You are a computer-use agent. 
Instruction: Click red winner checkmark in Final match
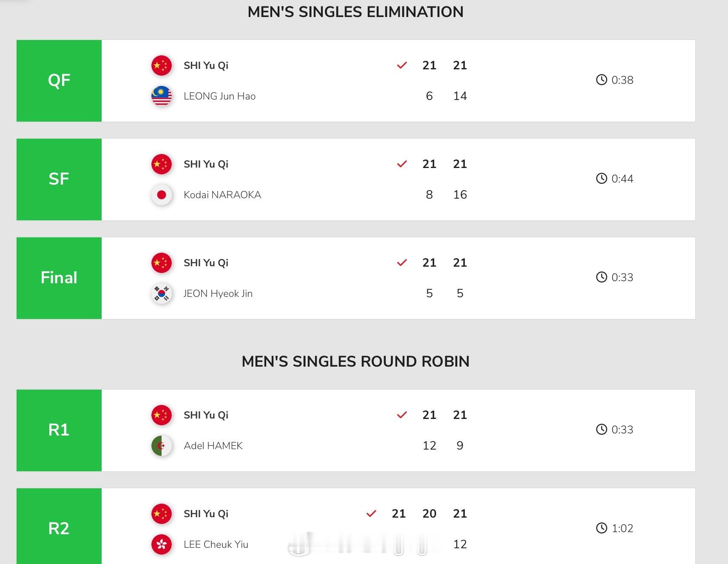click(x=402, y=263)
